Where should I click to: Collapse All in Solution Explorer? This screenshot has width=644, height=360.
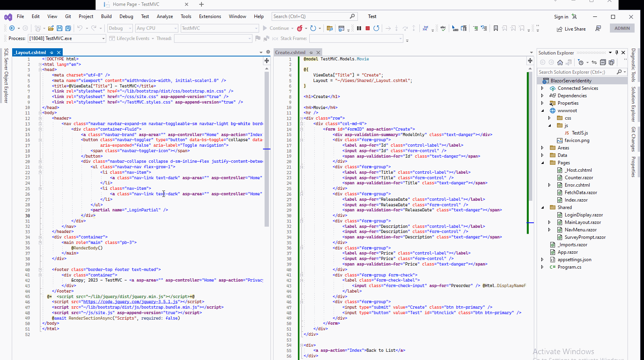click(x=603, y=62)
